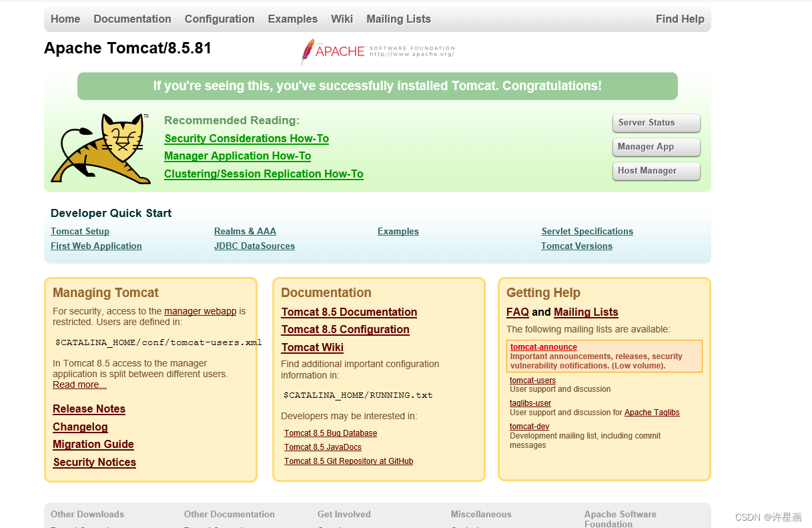Open Tomcat 8.5 Bug Database link

coord(330,433)
